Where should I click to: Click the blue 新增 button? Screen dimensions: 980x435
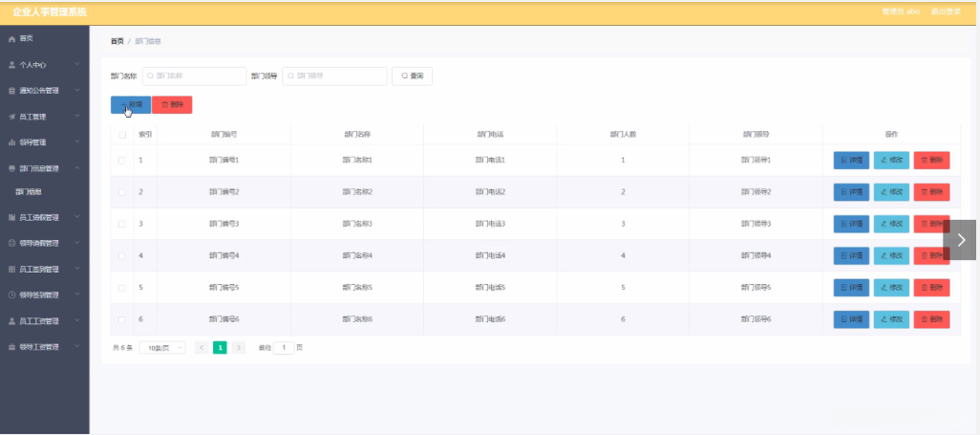[x=131, y=104]
